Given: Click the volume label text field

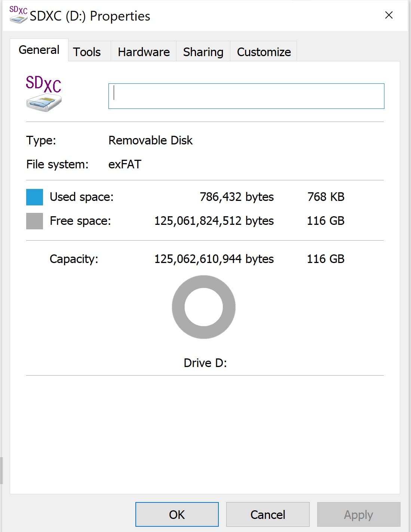Looking at the screenshot, I should (x=246, y=96).
